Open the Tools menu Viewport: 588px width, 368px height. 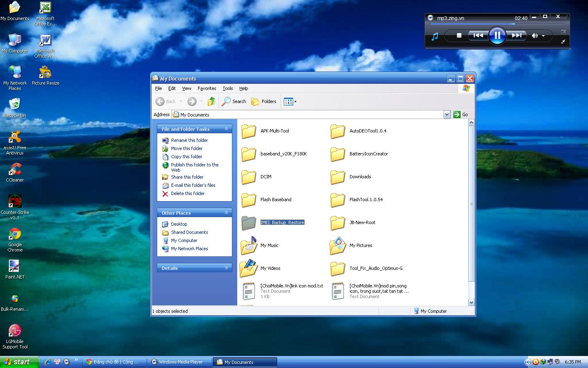click(x=227, y=88)
